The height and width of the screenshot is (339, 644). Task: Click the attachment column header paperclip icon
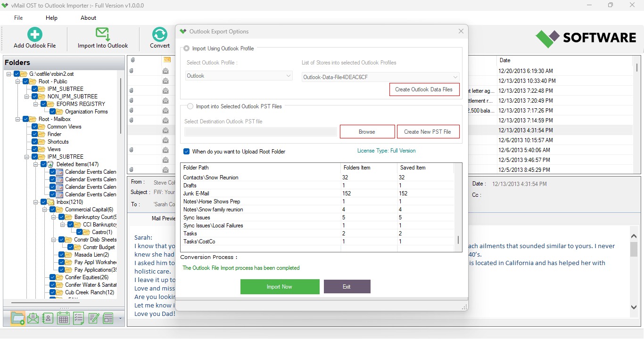132,60
